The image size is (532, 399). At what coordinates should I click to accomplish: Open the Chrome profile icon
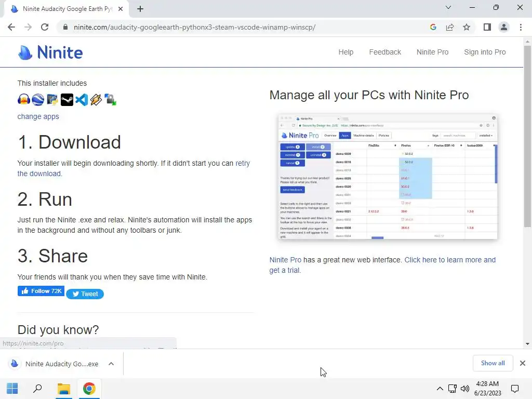(x=504, y=27)
